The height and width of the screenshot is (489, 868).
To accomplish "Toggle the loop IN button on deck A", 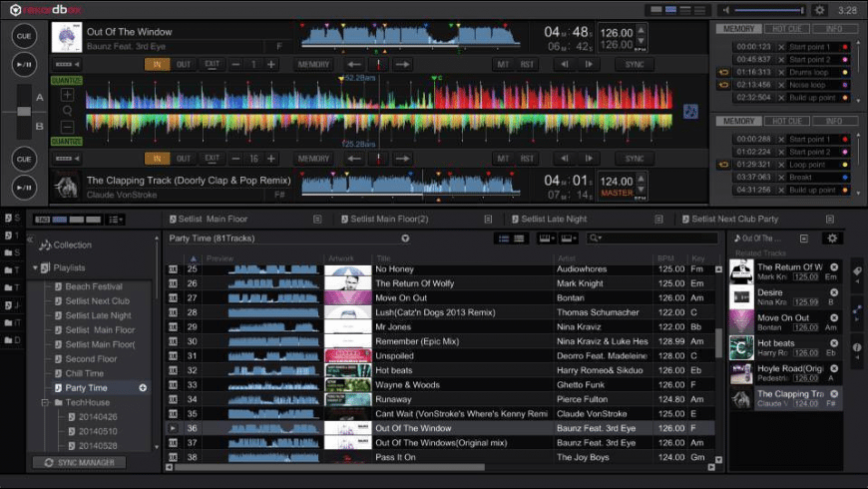I will (x=156, y=64).
